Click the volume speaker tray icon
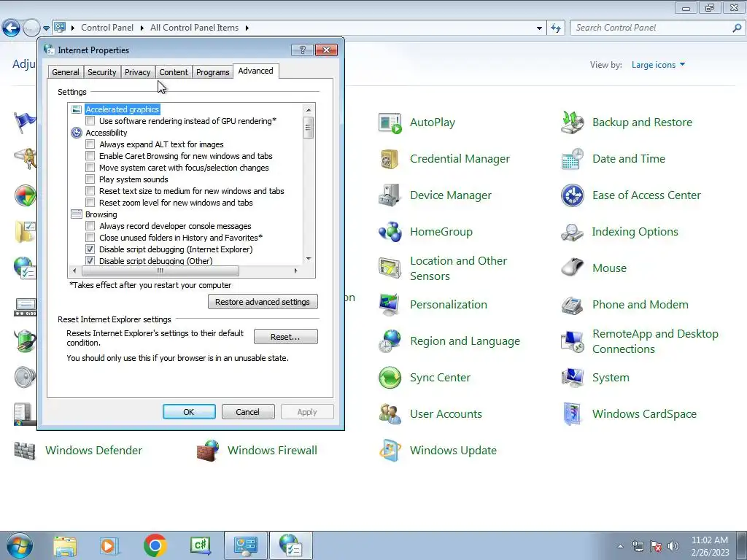The image size is (747, 560). tap(673, 546)
